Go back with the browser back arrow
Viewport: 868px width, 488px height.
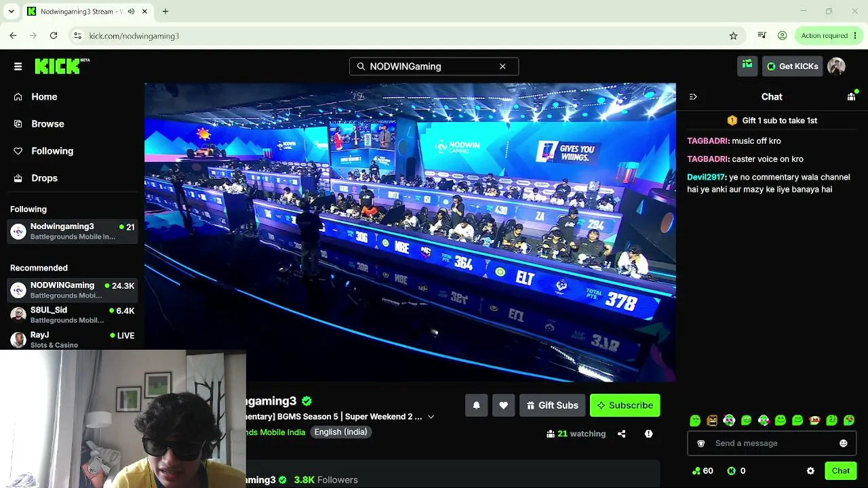click(x=13, y=36)
